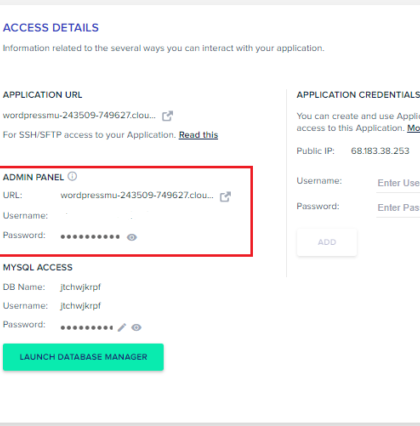Reveal the MySQL password with eye icon

[136, 327]
